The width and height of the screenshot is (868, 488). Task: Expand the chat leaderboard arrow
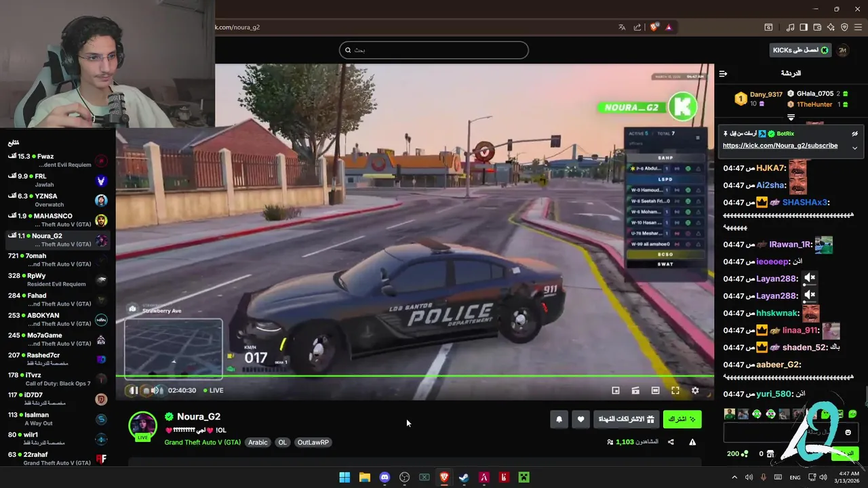point(791,117)
